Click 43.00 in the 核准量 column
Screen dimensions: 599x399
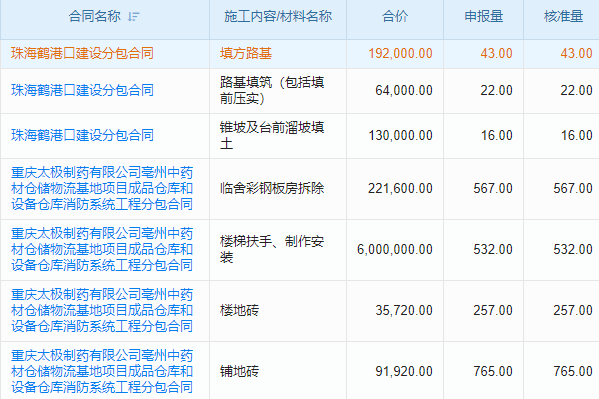click(x=576, y=53)
